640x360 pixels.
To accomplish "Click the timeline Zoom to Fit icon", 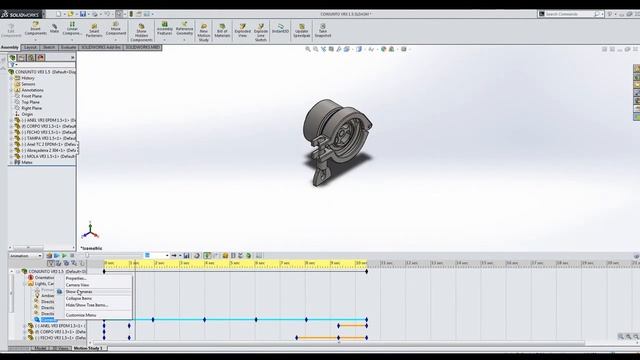I will click(621, 337).
